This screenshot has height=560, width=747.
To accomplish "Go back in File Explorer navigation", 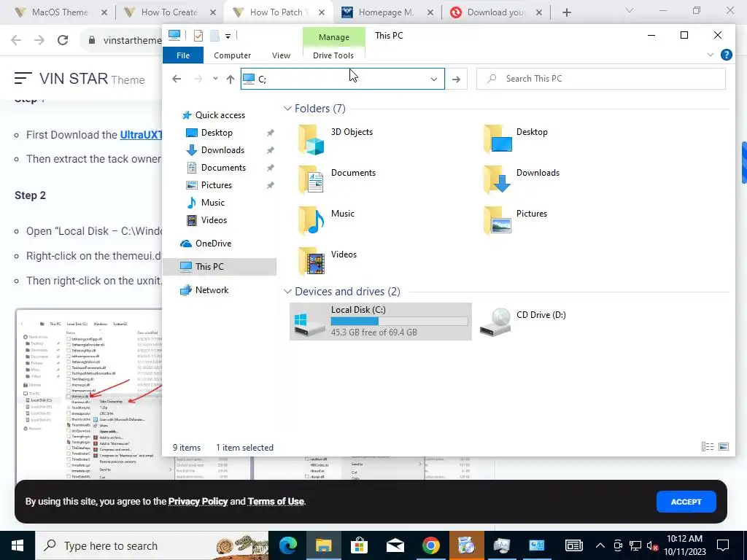I will [x=177, y=79].
